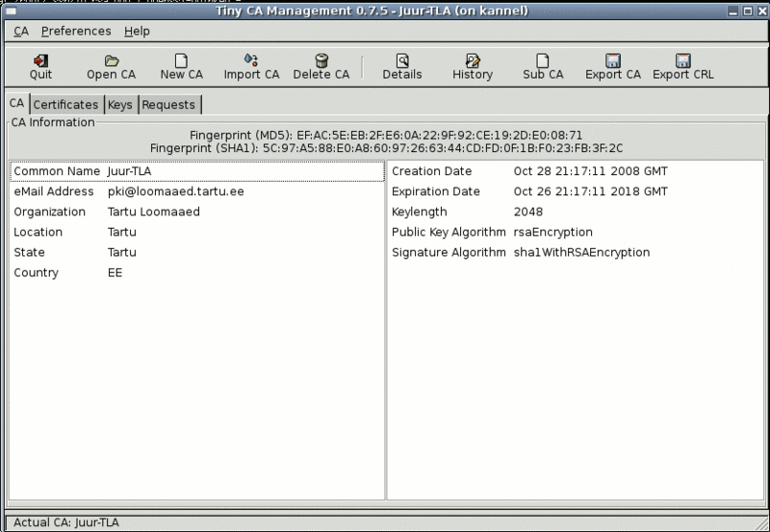The width and height of the screenshot is (770, 532).
Task: Maximize the Tiny CA window
Action: (748, 11)
